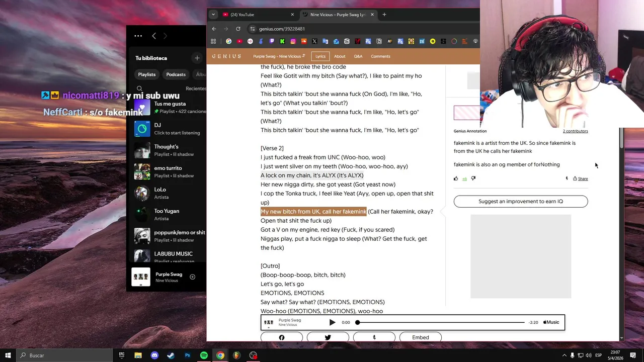
Task: Click highlighted fakemink lyric line
Action: tap(313, 212)
